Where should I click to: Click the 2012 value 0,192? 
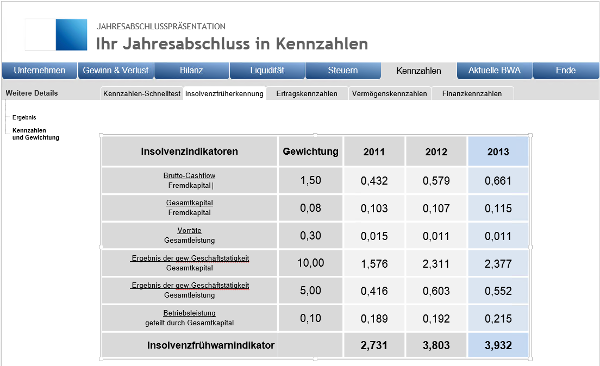436,319
